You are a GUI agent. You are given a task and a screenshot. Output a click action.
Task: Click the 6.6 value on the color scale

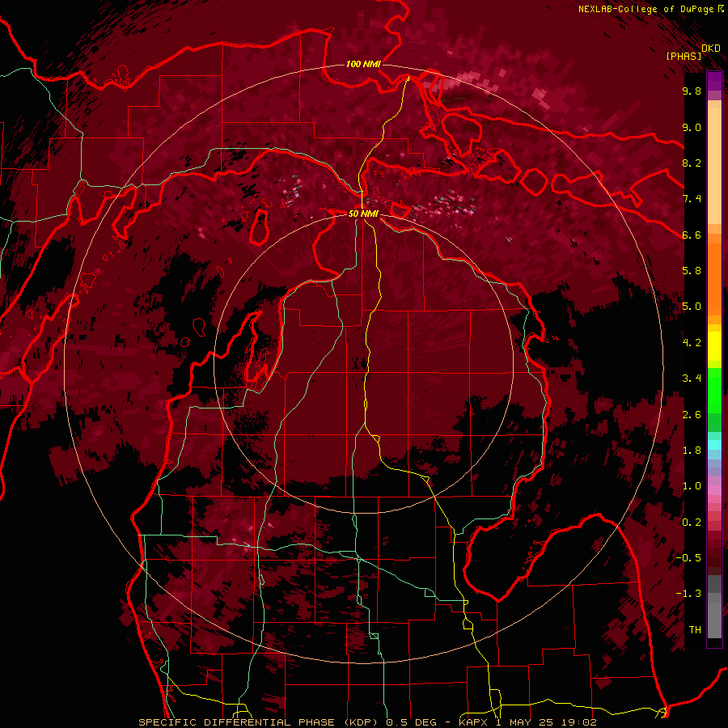click(x=692, y=235)
